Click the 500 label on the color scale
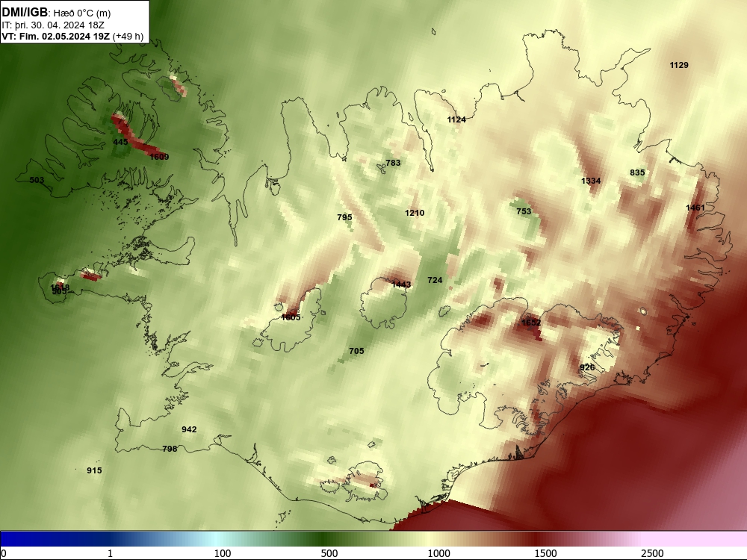The height and width of the screenshot is (560, 747). click(x=329, y=553)
